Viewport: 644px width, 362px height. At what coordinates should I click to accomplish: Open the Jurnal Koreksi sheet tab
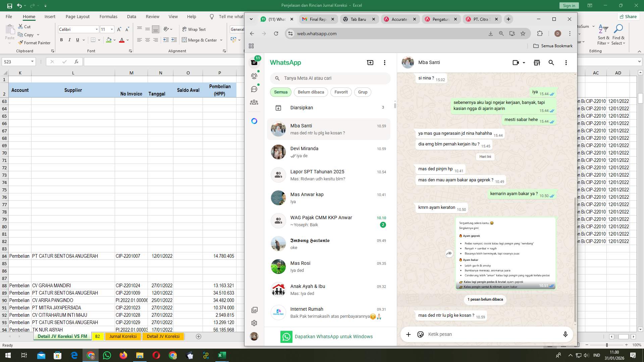[x=123, y=336]
